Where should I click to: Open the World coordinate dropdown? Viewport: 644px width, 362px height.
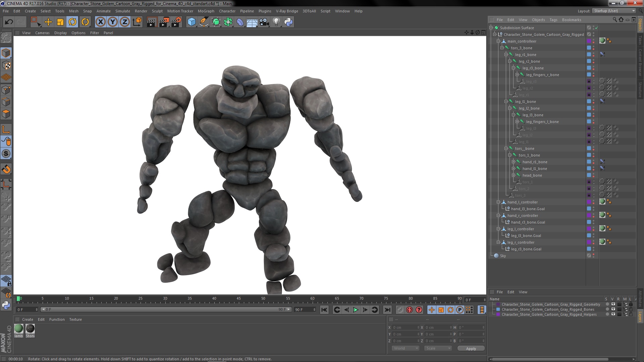click(x=406, y=348)
